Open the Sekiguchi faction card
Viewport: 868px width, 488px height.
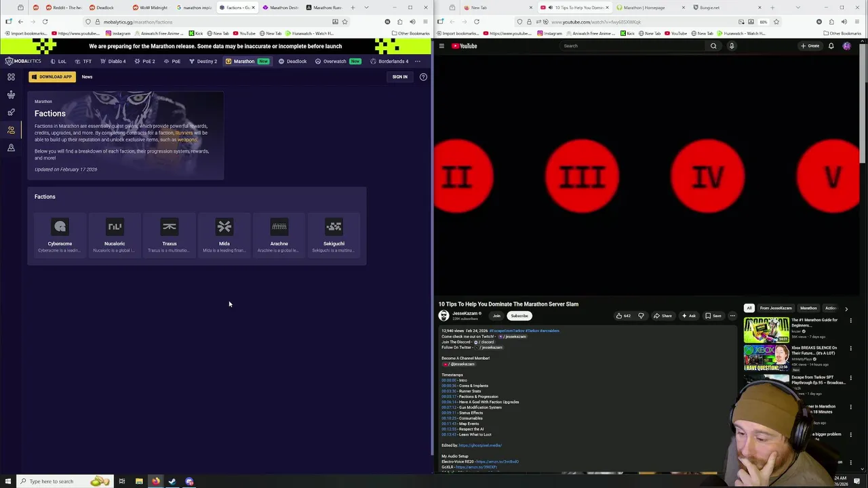pos(334,235)
